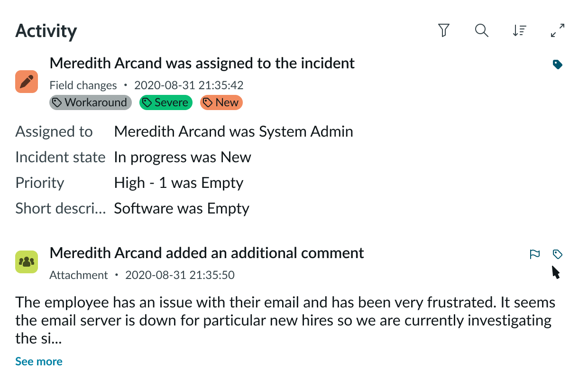This screenshot has width=588, height=390.
Task: Select the orange New tag pill
Action: pos(221,102)
